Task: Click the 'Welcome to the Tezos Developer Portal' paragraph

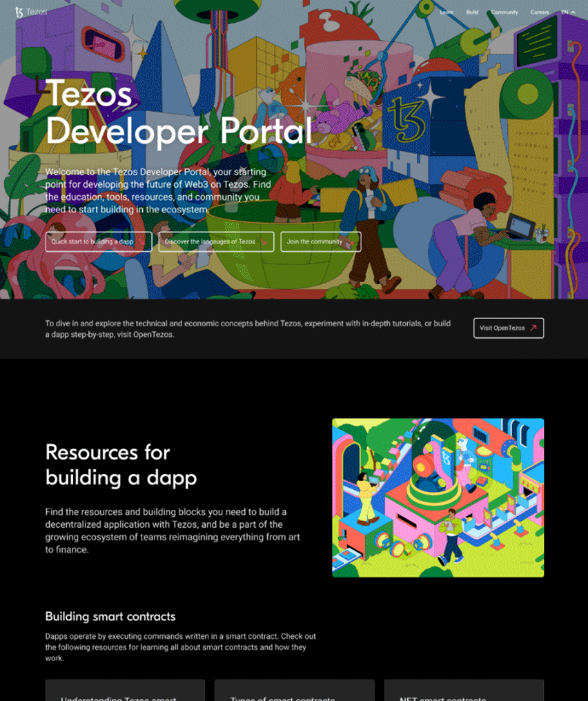Action: point(158,190)
